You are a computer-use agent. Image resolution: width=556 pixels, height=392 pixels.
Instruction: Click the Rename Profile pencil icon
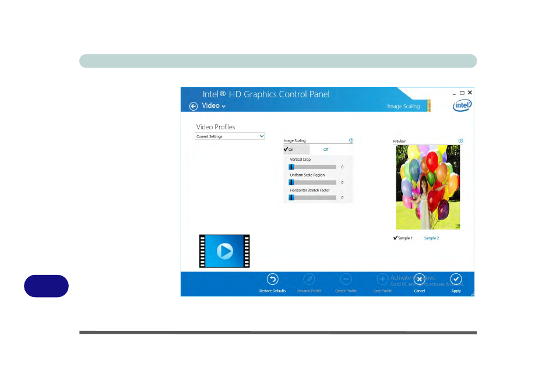pyautogui.click(x=309, y=279)
